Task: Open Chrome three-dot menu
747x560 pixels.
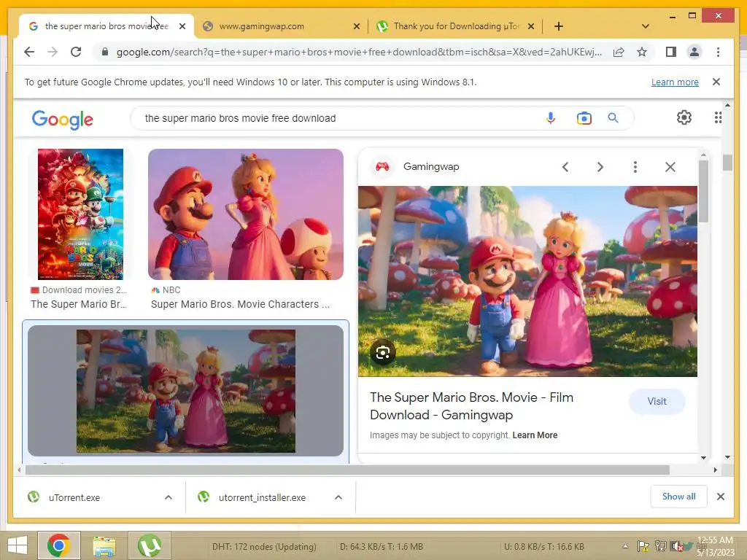Action: 718,52
